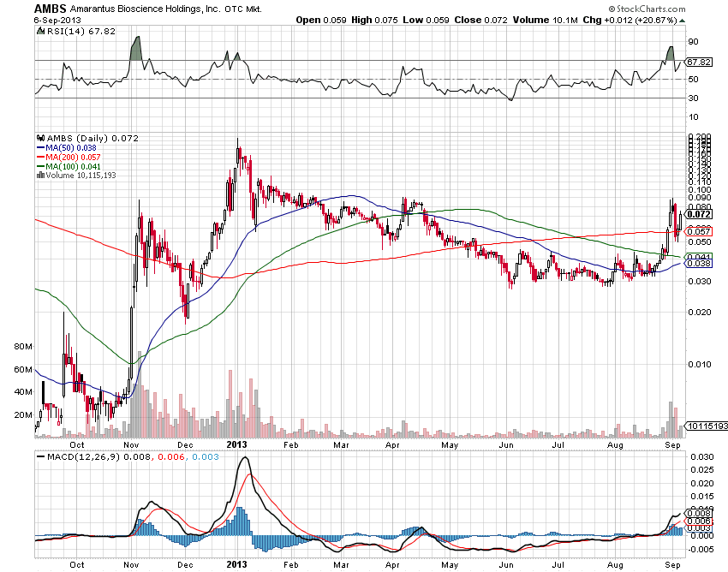
Task: Click the MACD(12,26,9) legend label
Action: coord(84,457)
